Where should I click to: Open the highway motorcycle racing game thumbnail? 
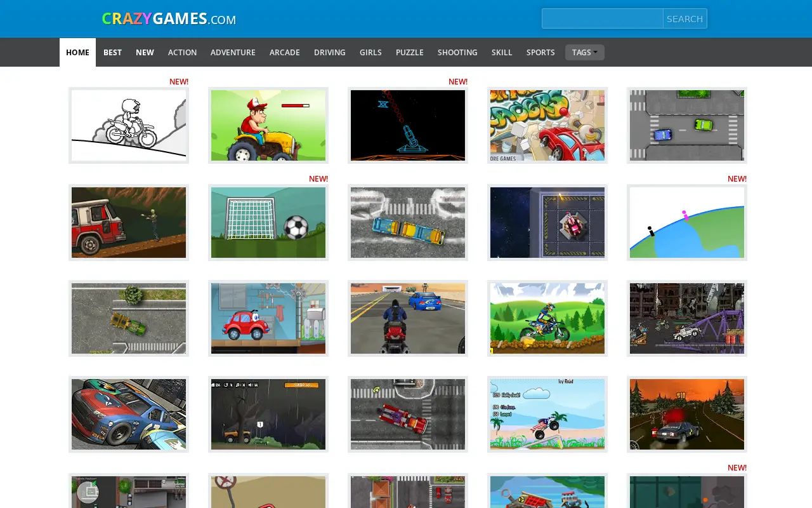pos(408,318)
